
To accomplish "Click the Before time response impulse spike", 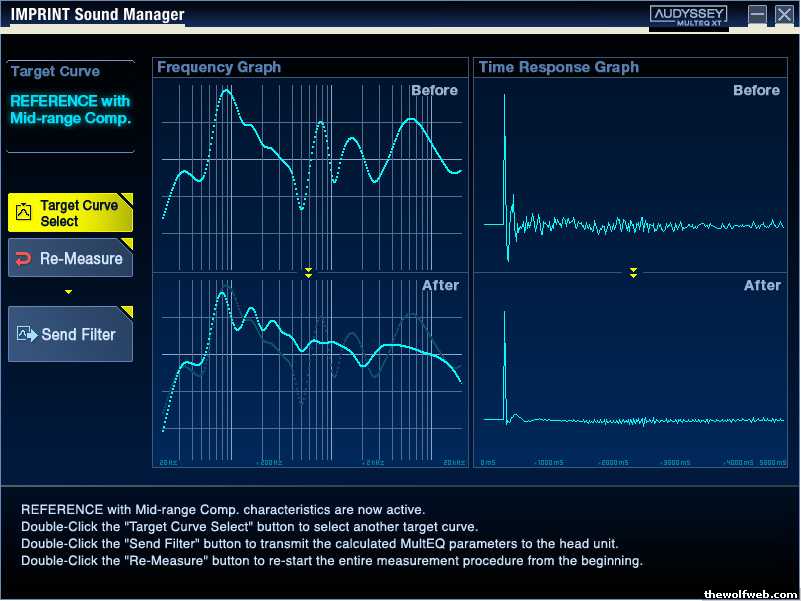I will coord(505,153).
